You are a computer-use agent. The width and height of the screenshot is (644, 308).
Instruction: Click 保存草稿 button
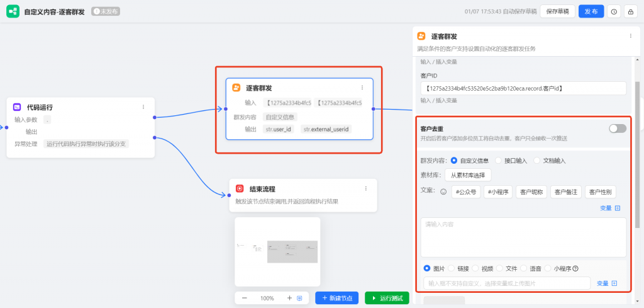click(x=557, y=11)
